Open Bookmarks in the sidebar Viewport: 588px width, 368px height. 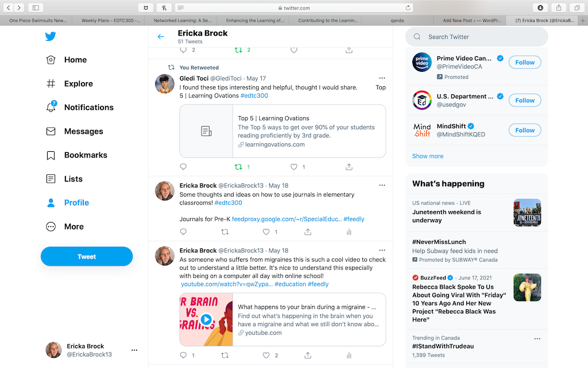tap(76, 155)
